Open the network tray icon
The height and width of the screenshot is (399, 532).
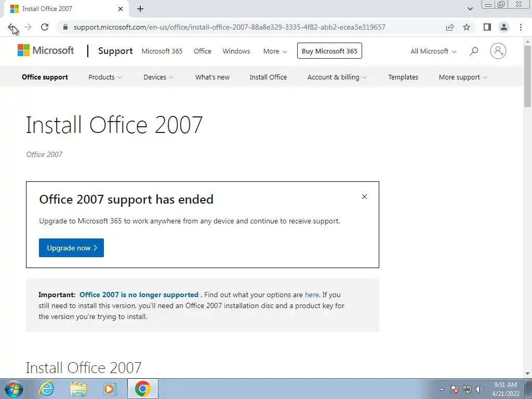tap(467, 389)
